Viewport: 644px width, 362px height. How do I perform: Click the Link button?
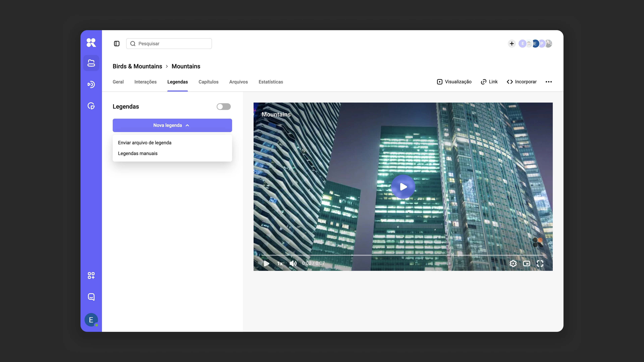tap(489, 82)
